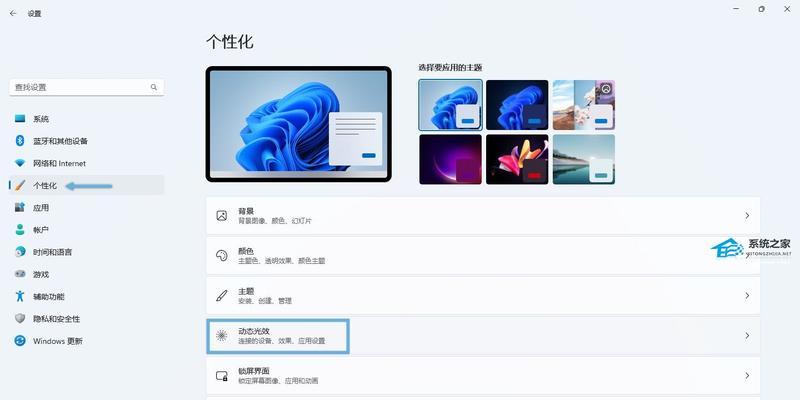This screenshot has height=400, width=800.
Task: Click the Windows 更新 sync icon
Action: click(20, 340)
